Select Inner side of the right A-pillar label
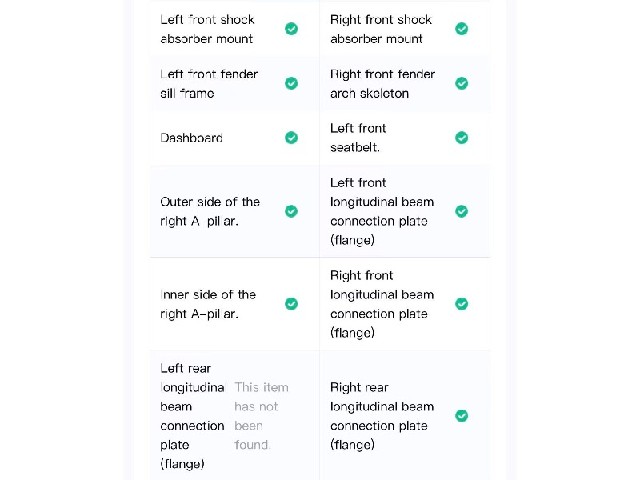The height and width of the screenshot is (480, 640). [208, 304]
